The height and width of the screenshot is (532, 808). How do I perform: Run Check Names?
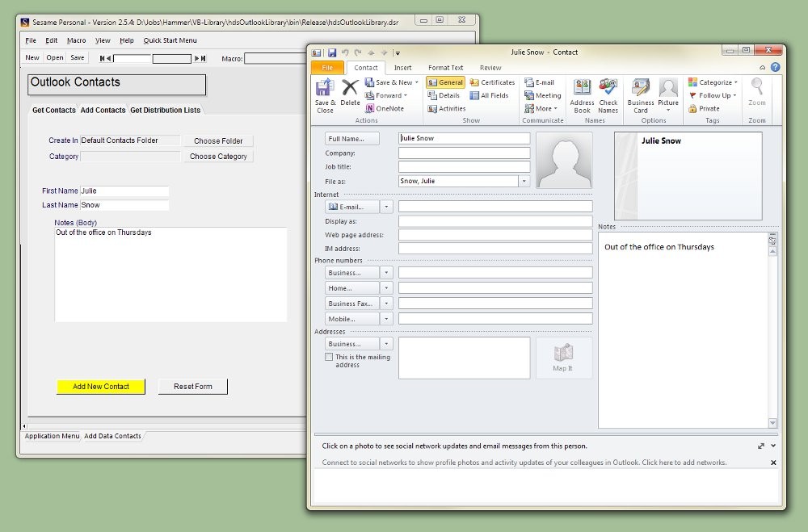tap(608, 96)
